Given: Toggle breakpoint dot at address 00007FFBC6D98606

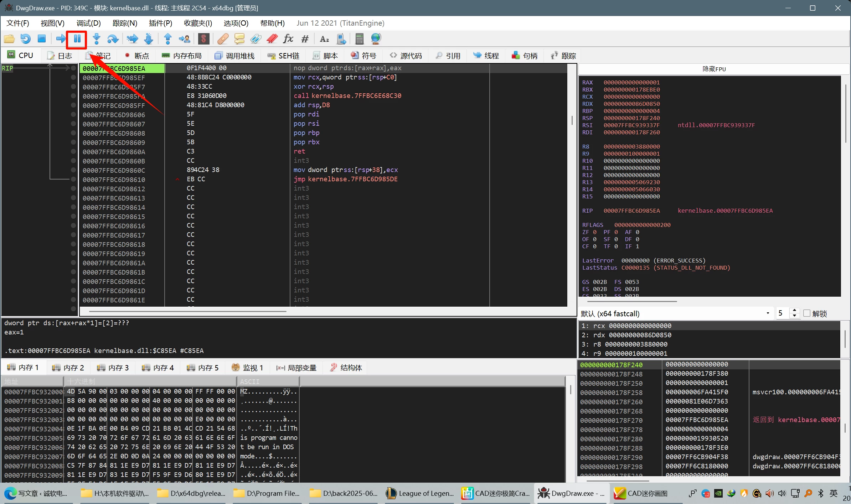Looking at the screenshot, I should pyautogui.click(x=73, y=115).
